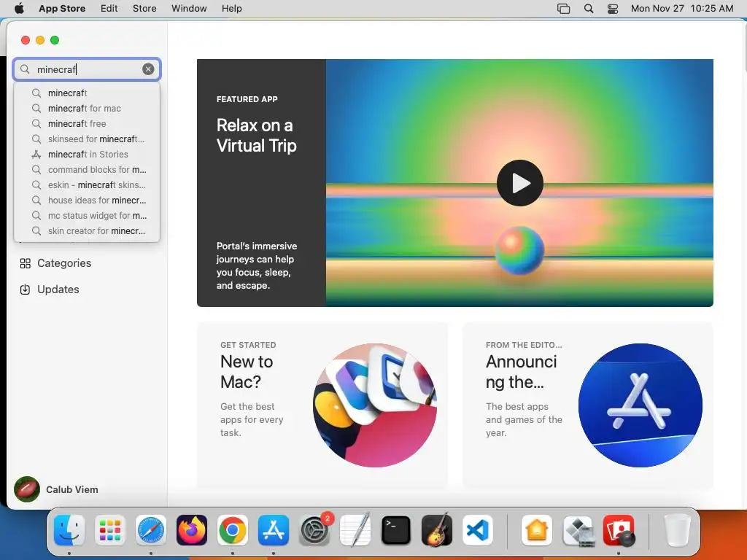Open the Updates sidebar section

click(87, 289)
